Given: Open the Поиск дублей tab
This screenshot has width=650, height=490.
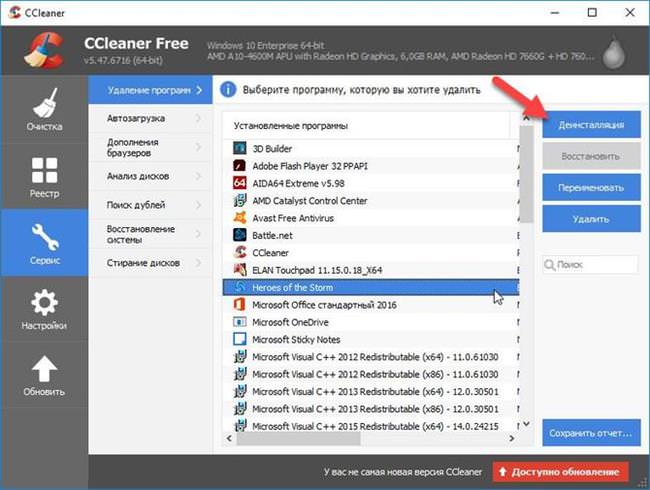Looking at the screenshot, I should coord(150,205).
